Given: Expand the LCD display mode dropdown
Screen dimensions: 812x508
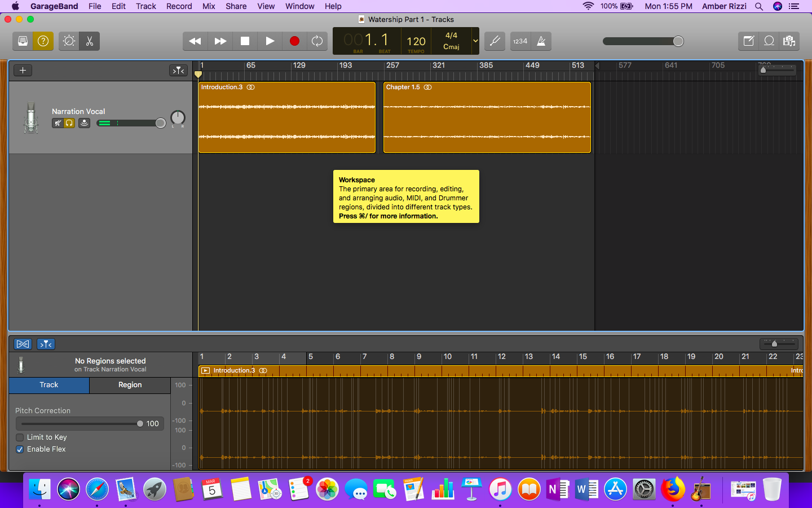Looking at the screenshot, I should (475, 41).
